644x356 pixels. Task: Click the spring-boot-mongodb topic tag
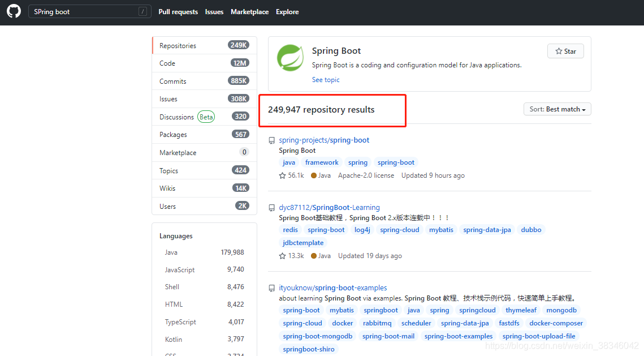[318, 336]
